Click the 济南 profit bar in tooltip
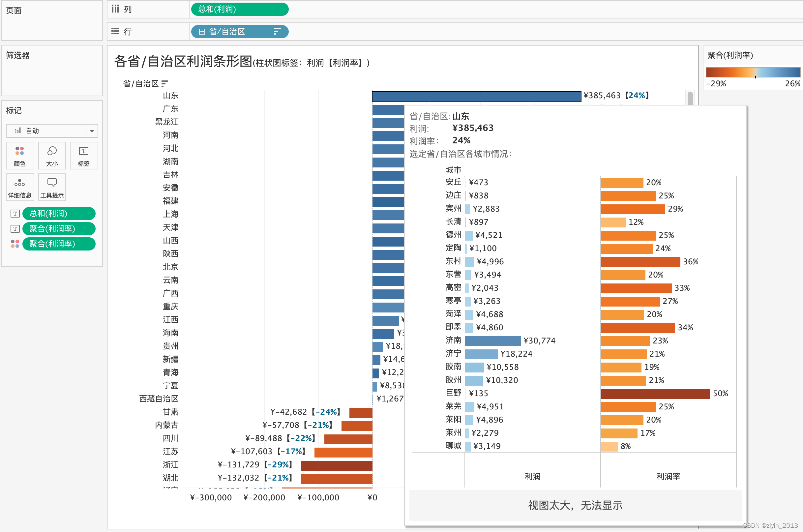This screenshot has height=532, width=803. (x=492, y=341)
